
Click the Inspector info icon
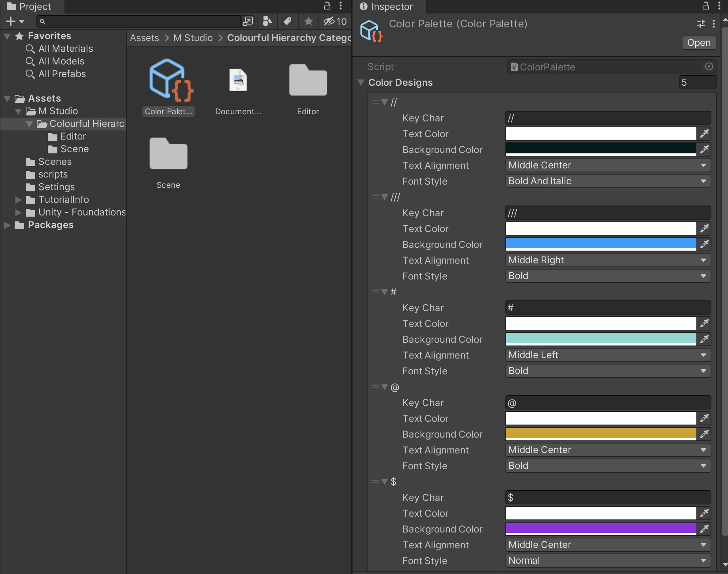(x=363, y=6)
